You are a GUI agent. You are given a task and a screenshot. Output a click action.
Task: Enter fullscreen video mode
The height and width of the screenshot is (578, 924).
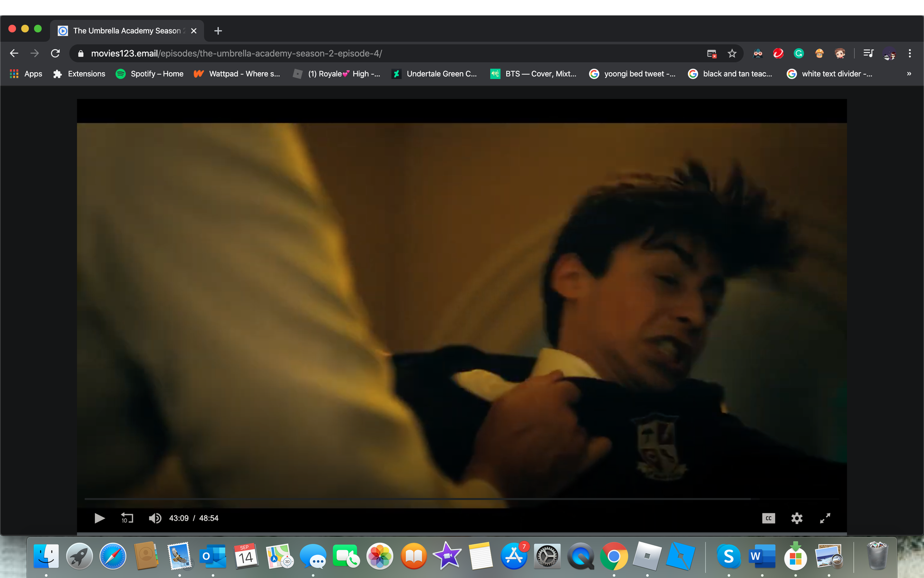(x=825, y=518)
